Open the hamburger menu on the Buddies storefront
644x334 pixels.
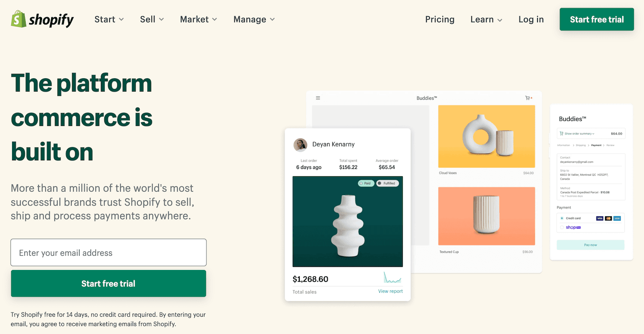click(318, 98)
